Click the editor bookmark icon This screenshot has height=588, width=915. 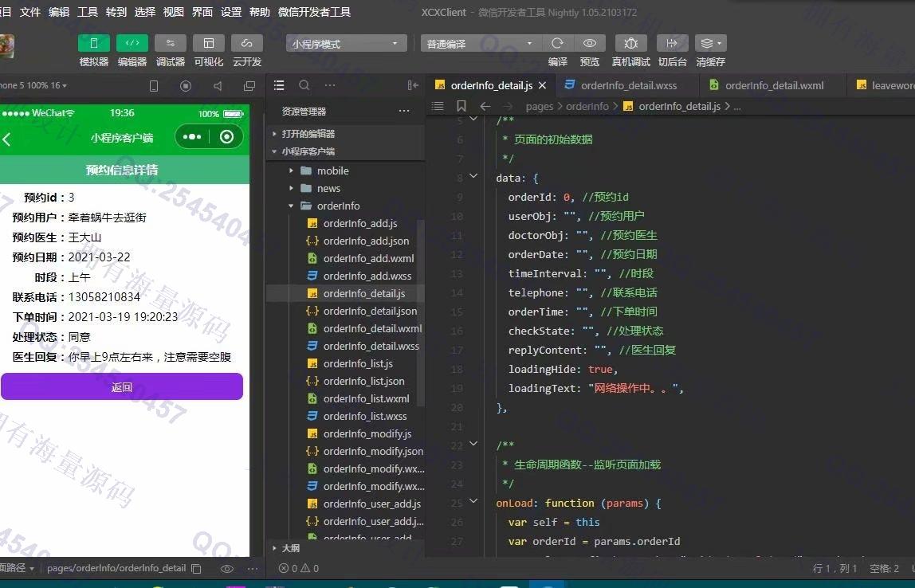[461, 106]
